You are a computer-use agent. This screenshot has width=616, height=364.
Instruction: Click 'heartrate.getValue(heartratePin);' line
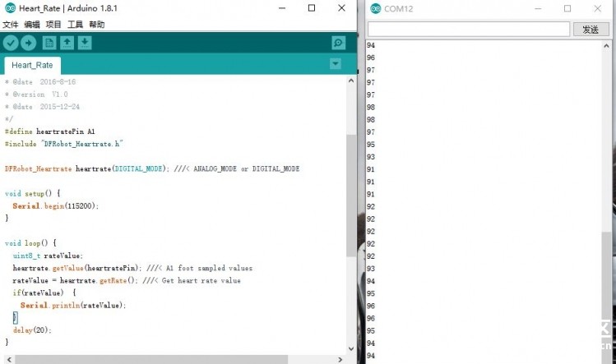pos(77,268)
